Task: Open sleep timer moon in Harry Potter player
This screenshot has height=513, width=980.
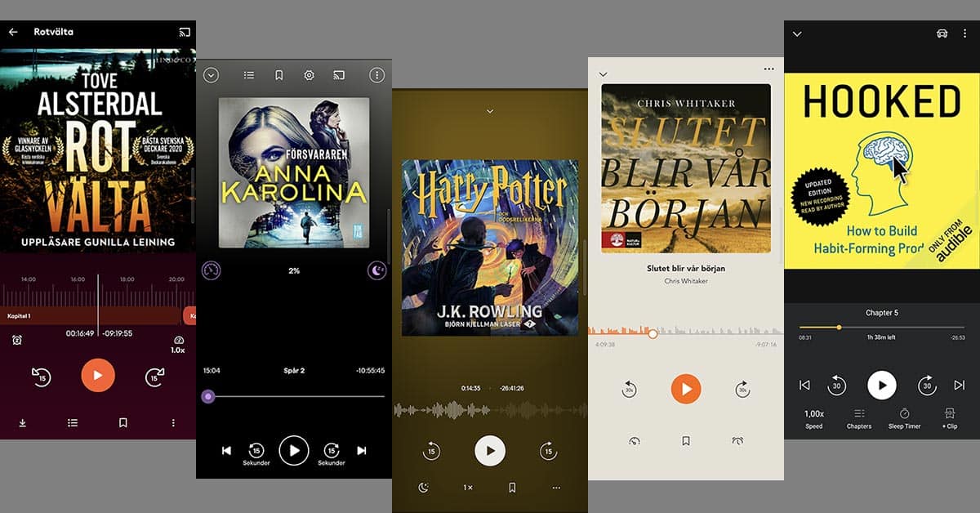Action: pyautogui.click(x=423, y=488)
